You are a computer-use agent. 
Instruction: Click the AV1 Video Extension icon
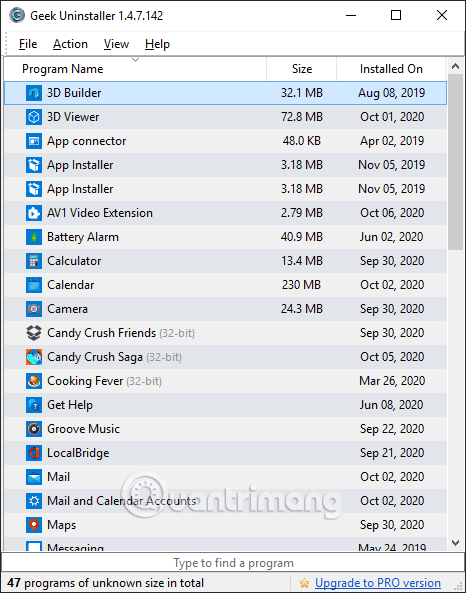(x=34, y=213)
